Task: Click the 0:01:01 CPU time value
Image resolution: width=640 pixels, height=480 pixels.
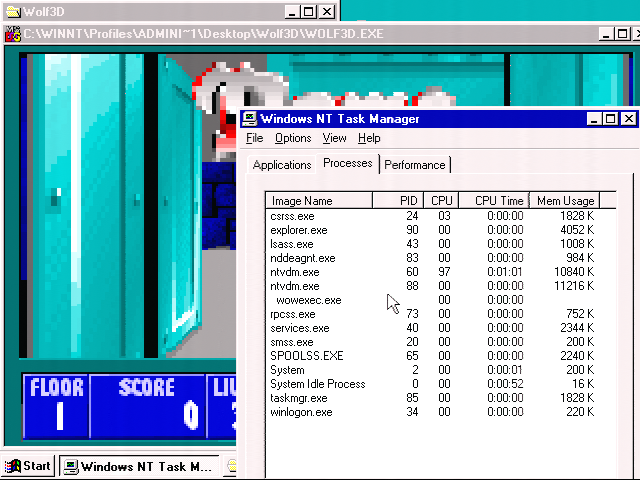Action: tap(505, 272)
